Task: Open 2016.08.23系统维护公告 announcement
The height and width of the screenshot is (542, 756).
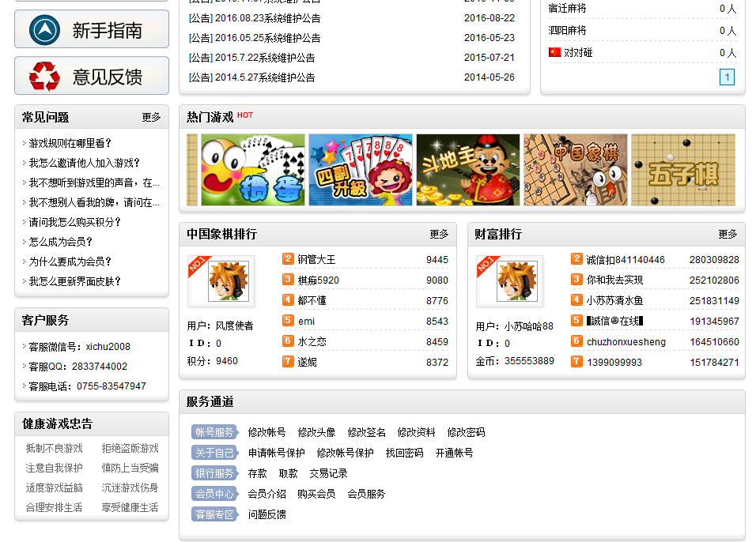Action: tap(255, 17)
